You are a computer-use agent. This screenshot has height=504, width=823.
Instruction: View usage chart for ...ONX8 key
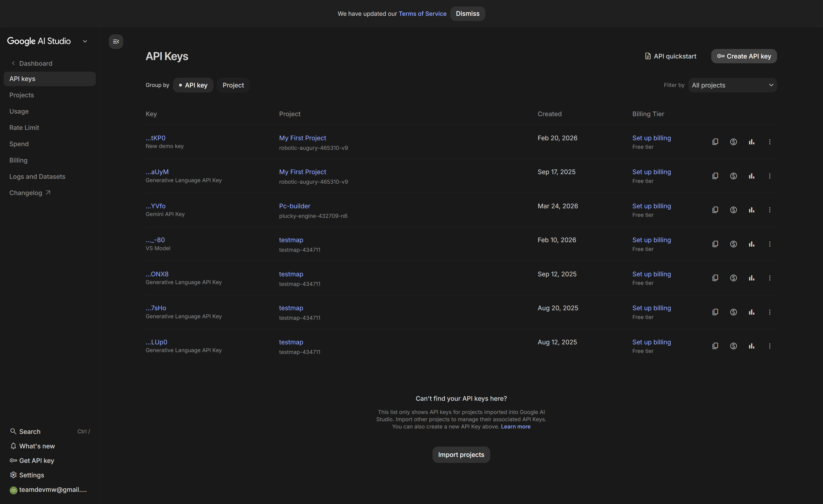[x=751, y=278]
